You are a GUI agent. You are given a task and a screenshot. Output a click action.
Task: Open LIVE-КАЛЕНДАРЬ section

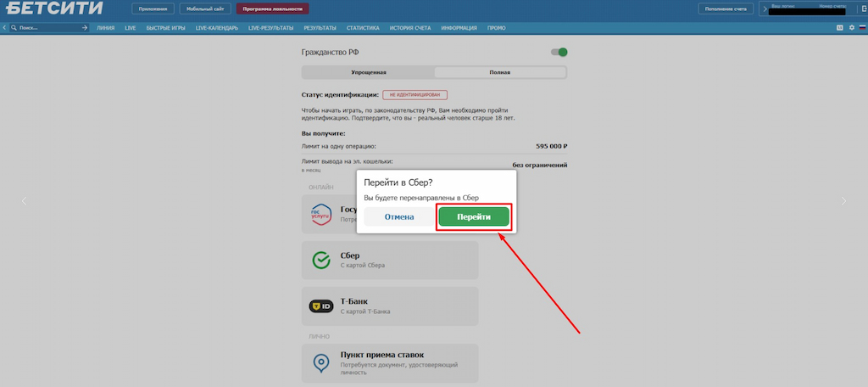[x=217, y=28]
